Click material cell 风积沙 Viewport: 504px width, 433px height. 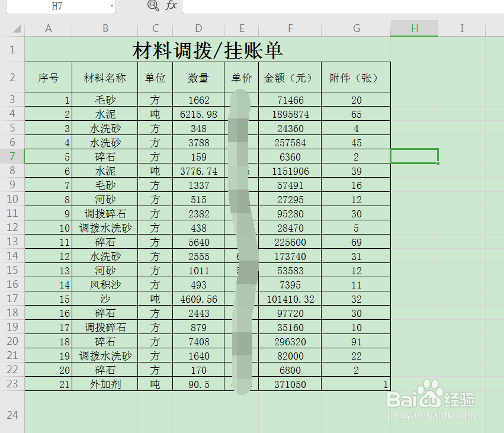coord(105,285)
